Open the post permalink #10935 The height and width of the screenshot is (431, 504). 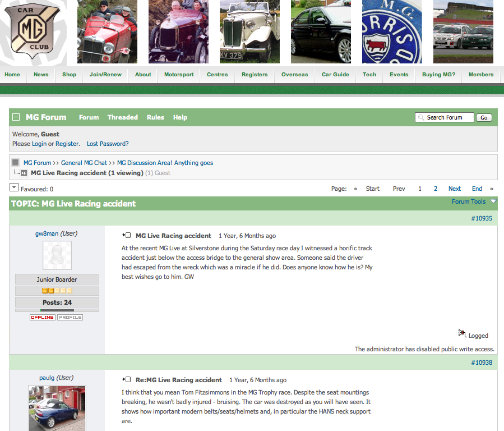(482, 218)
